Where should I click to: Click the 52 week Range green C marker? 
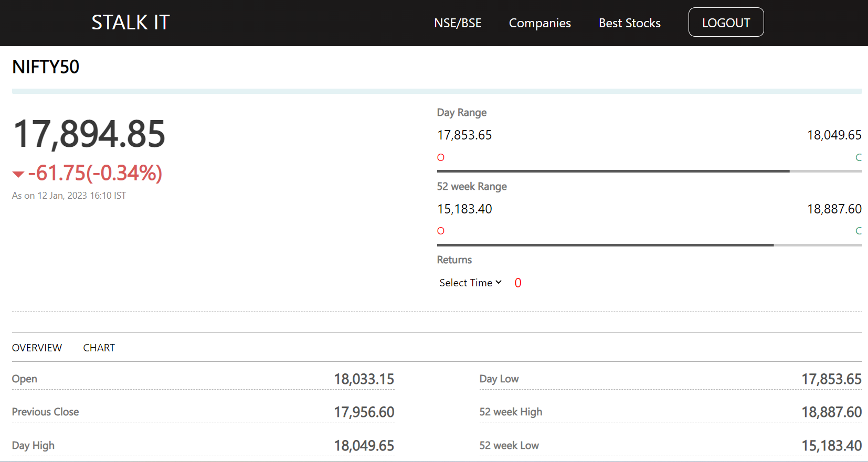(859, 231)
